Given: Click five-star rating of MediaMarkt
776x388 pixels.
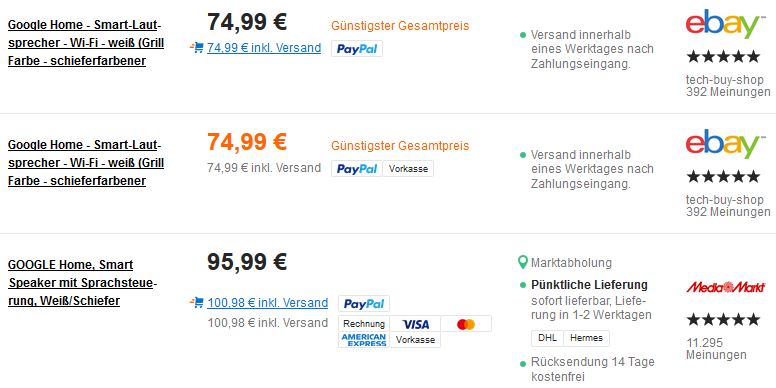Looking at the screenshot, I should click(723, 320).
